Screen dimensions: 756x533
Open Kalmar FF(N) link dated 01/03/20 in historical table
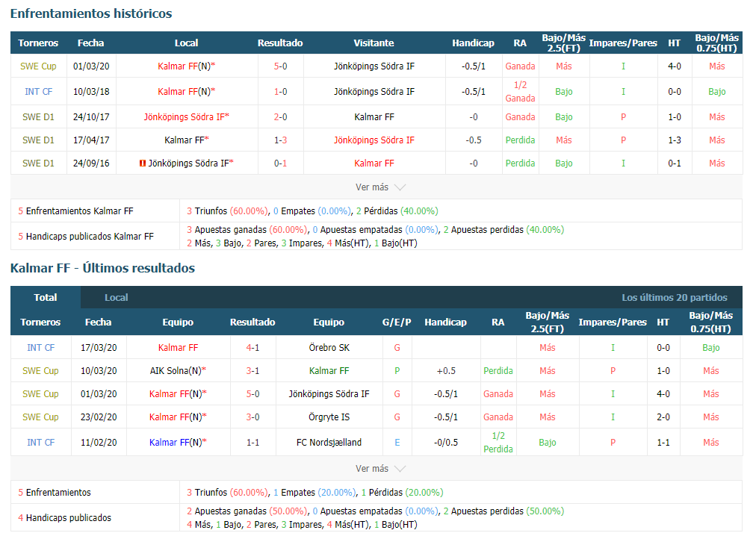coord(187,66)
